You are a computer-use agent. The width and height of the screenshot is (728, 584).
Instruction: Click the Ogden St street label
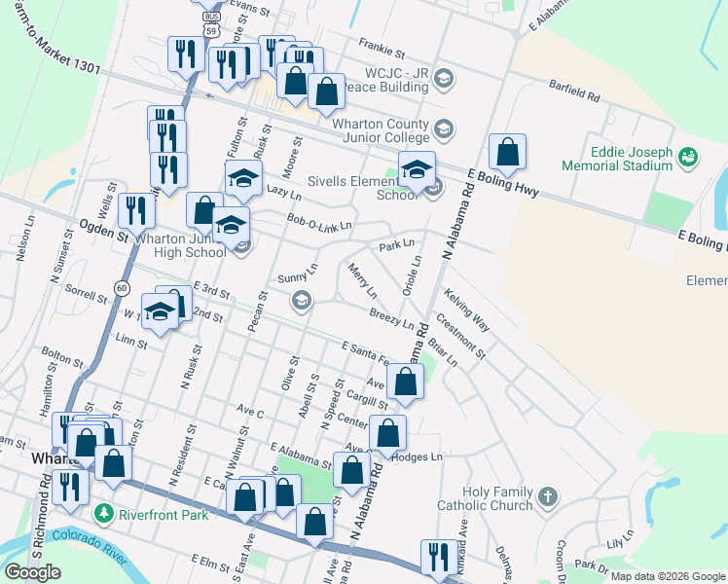[x=104, y=231]
